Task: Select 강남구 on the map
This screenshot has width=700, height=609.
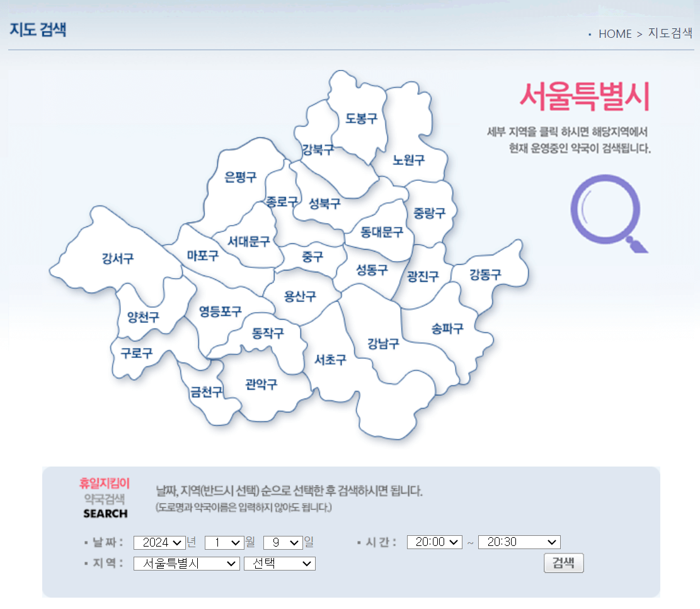Action: click(x=384, y=344)
